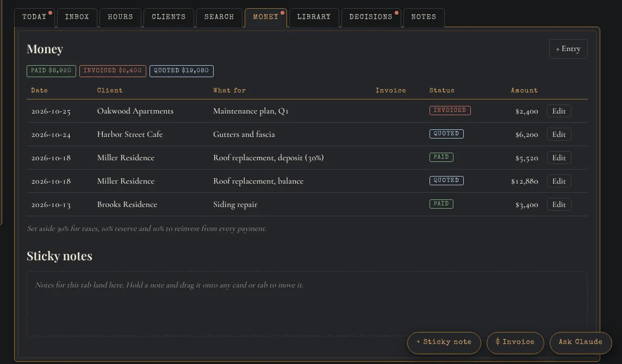The height and width of the screenshot is (364, 622).
Task: Select the Harbor Street Cafe client cell
Action: [130, 134]
